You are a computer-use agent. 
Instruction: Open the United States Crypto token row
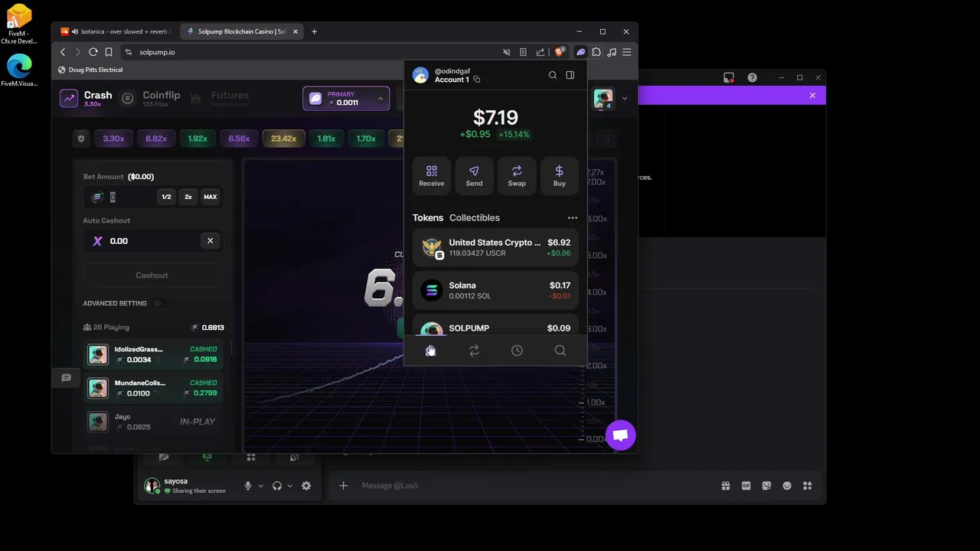(495, 247)
